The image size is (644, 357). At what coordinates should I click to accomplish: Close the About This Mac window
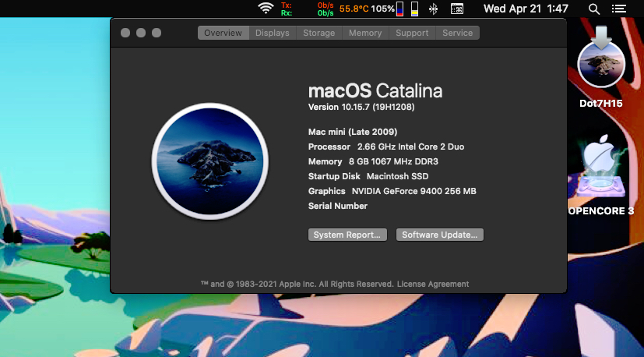125,33
